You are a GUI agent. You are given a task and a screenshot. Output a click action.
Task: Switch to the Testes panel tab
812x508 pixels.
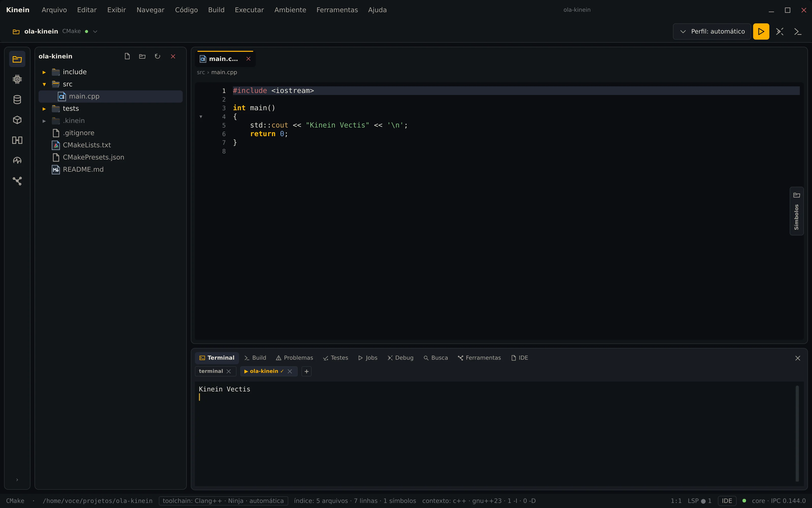[335, 358]
